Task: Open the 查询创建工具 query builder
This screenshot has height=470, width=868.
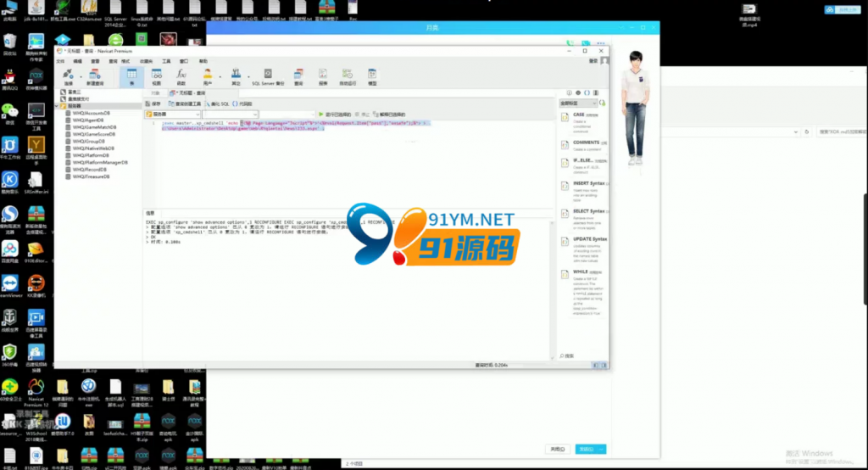Action: 185,104
